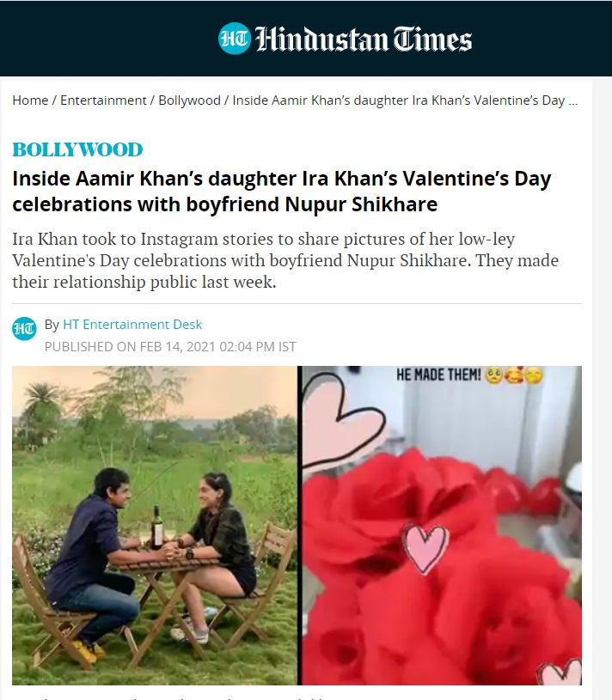The height and width of the screenshot is (700, 612).
Task: Click the published date Feb 14, 2021 text
Action: (x=169, y=346)
